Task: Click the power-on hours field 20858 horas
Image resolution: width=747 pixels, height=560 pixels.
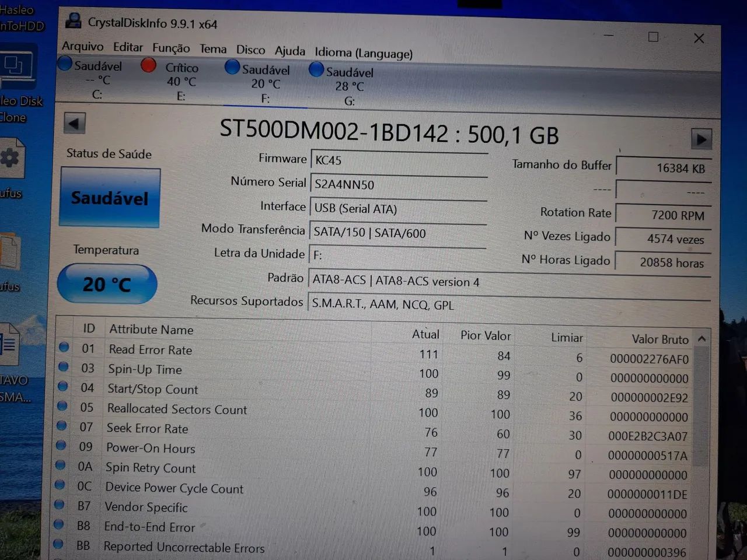Action: (663, 262)
